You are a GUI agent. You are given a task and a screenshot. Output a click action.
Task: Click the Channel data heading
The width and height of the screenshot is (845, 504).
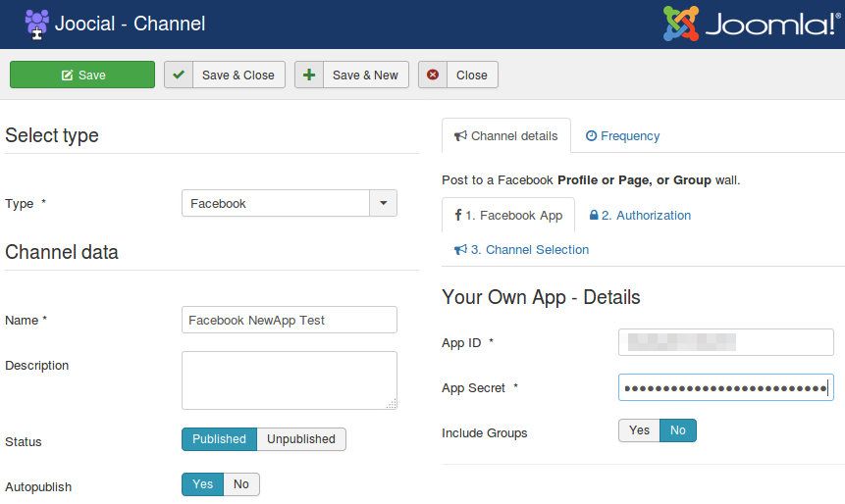(x=62, y=252)
